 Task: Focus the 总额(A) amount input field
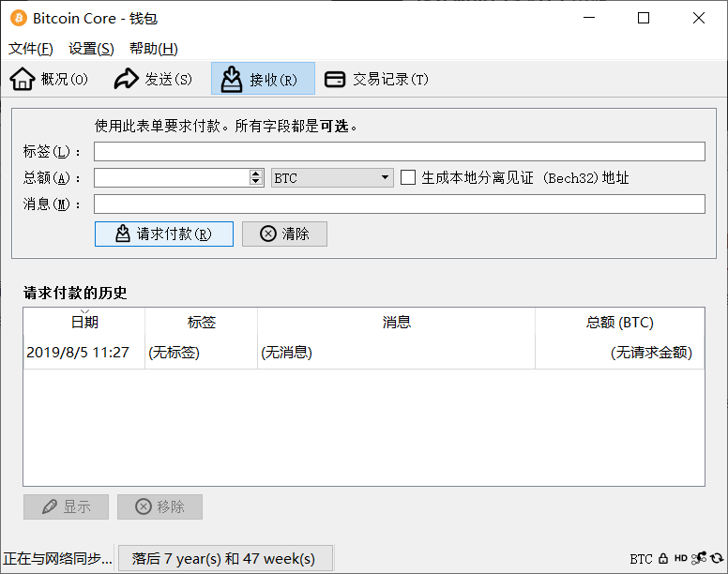click(x=172, y=177)
